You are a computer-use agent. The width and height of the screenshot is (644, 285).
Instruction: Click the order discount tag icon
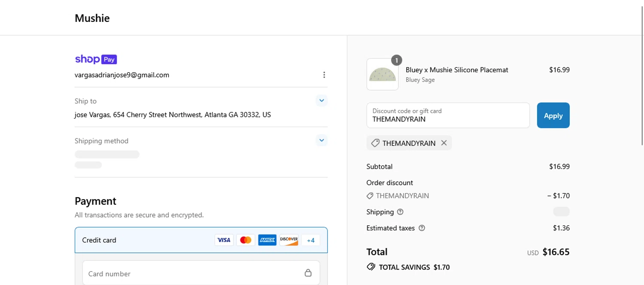click(370, 196)
